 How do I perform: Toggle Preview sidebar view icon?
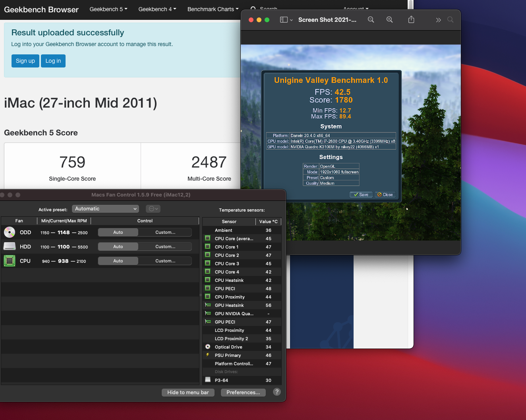tap(284, 20)
